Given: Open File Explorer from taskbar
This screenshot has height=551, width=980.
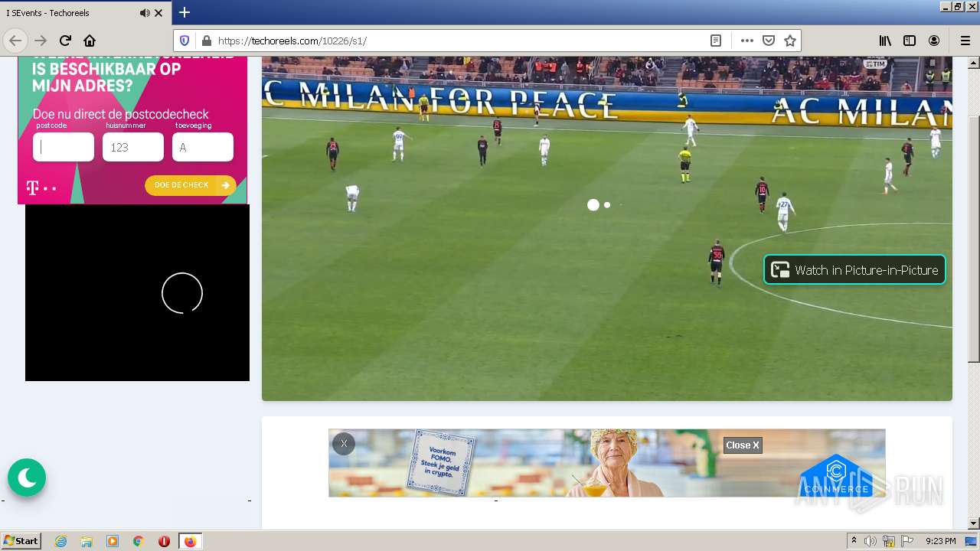Looking at the screenshot, I should [87, 541].
